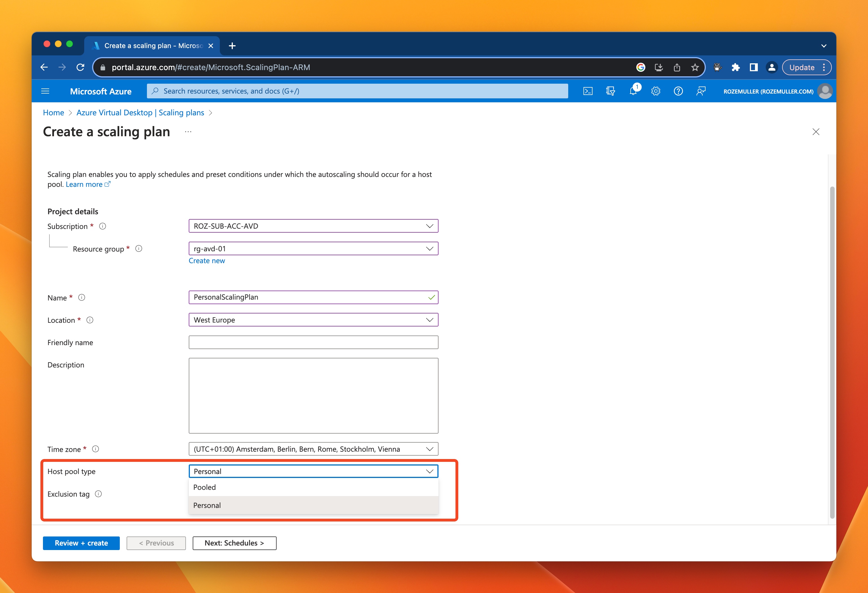The width and height of the screenshot is (868, 593).
Task: Click the Create new resource group link
Action: pyautogui.click(x=207, y=261)
